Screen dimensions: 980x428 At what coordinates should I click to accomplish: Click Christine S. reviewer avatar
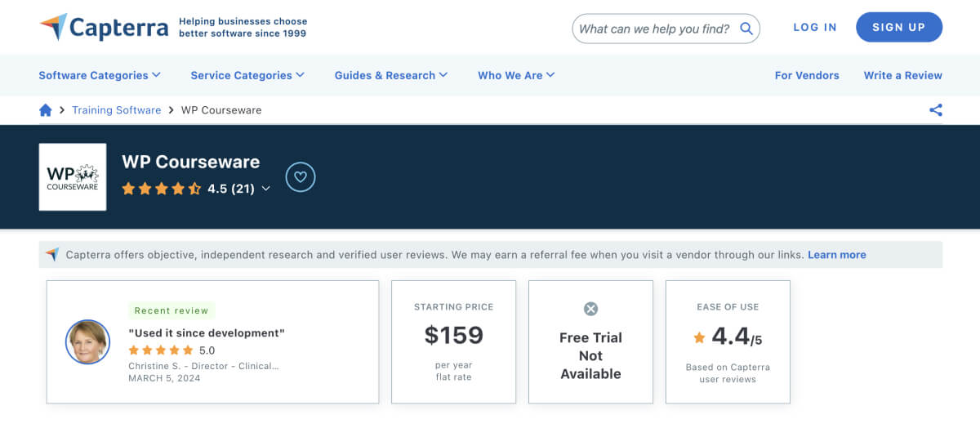pos(87,341)
